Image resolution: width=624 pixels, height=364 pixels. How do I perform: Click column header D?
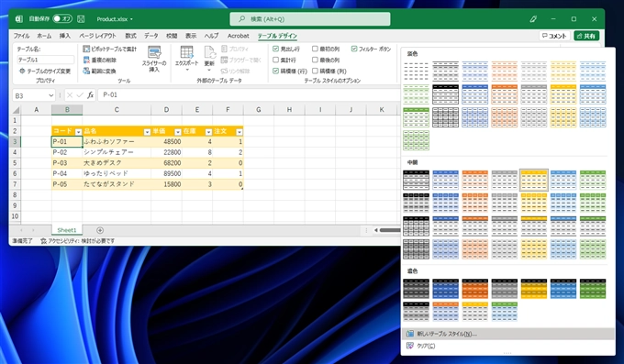pyautogui.click(x=166, y=110)
